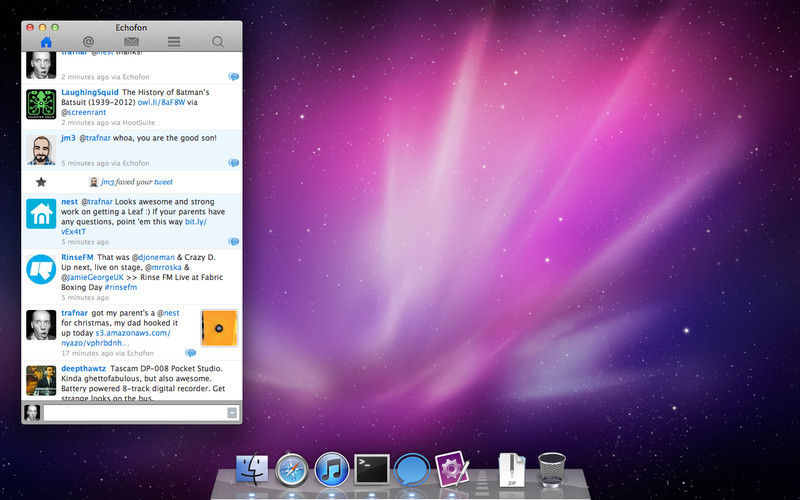Open trafnar's username on the christmas tweet

pyautogui.click(x=74, y=313)
